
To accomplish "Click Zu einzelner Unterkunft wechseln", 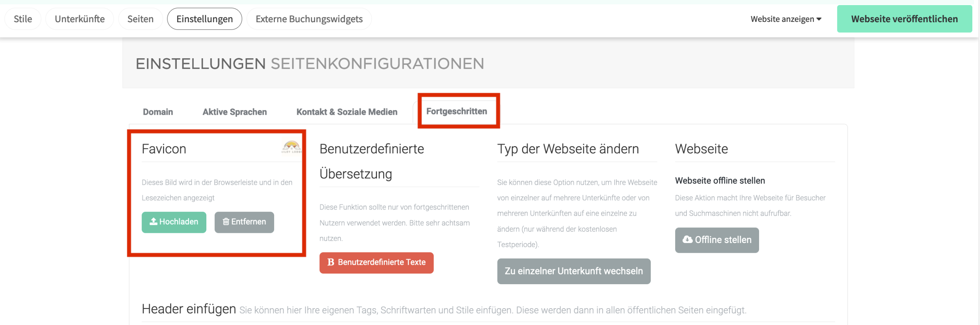I will pyautogui.click(x=573, y=271).
